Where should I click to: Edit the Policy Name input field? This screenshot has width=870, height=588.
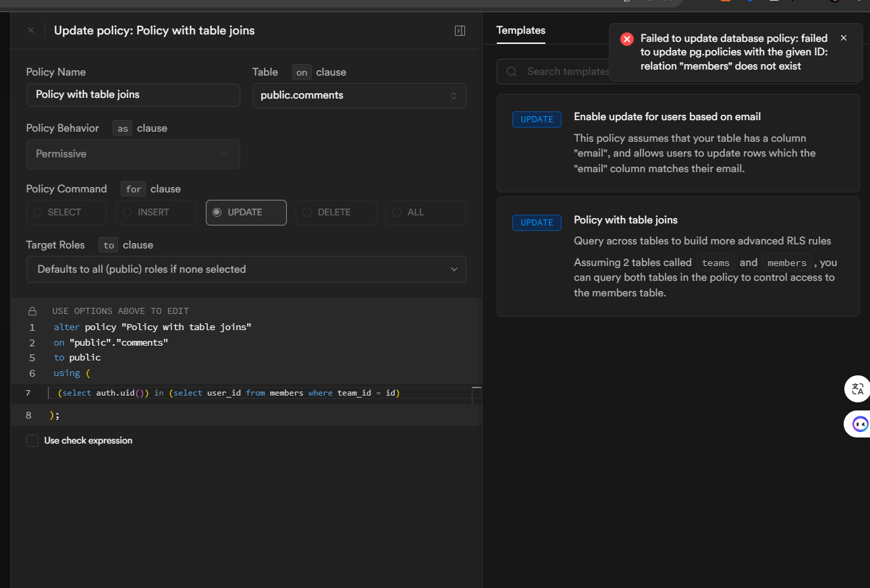pyautogui.click(x=133, y=95)
